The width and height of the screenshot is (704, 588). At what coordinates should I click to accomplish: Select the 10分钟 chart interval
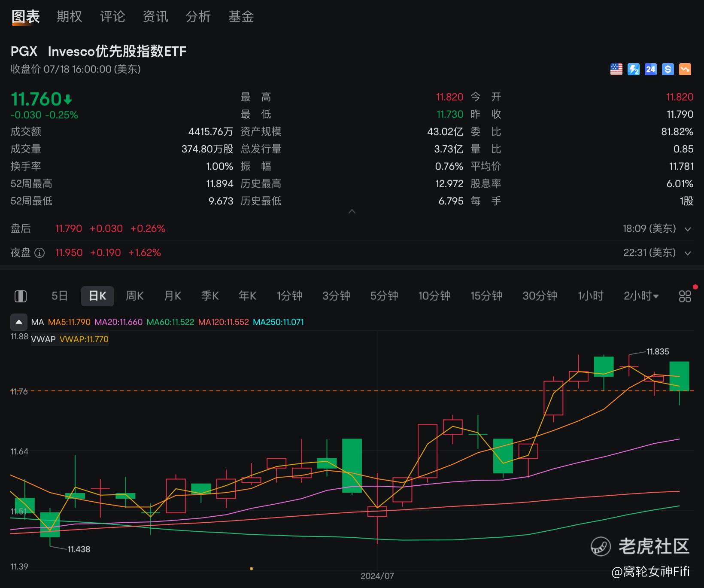click(x=434, y=296)
